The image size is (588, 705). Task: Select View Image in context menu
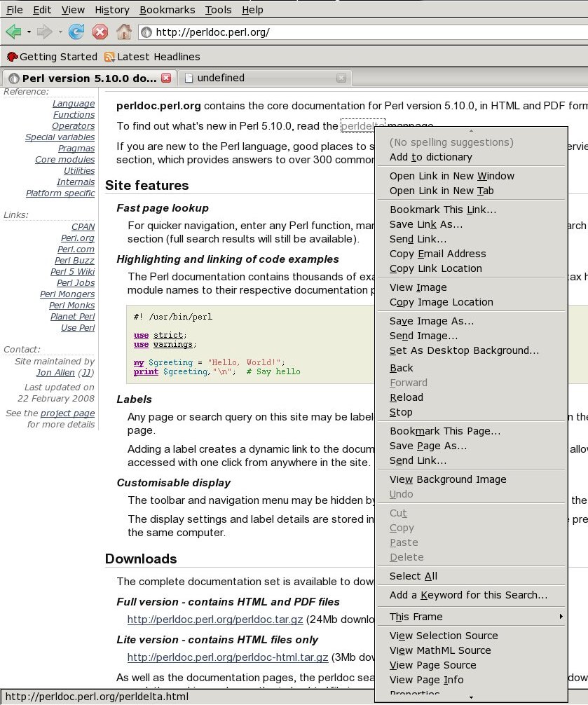pyautogui.click(x=471, y=287)
